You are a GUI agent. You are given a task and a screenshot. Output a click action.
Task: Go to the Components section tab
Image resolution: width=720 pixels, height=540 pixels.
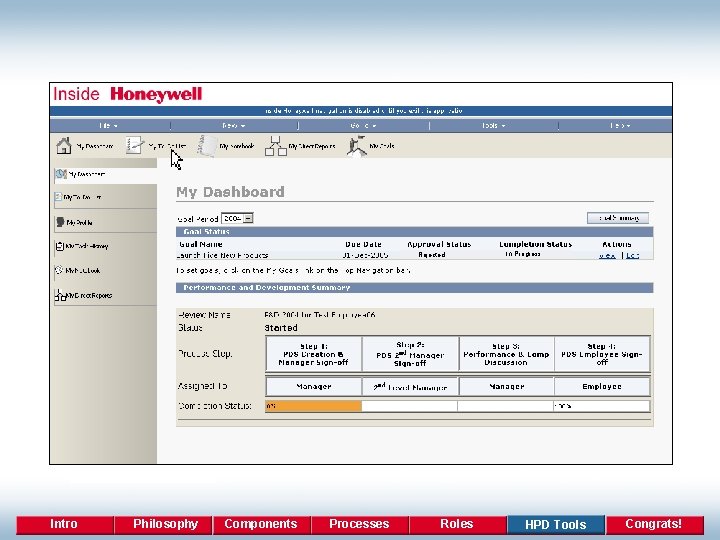click(x=261, y=524)
